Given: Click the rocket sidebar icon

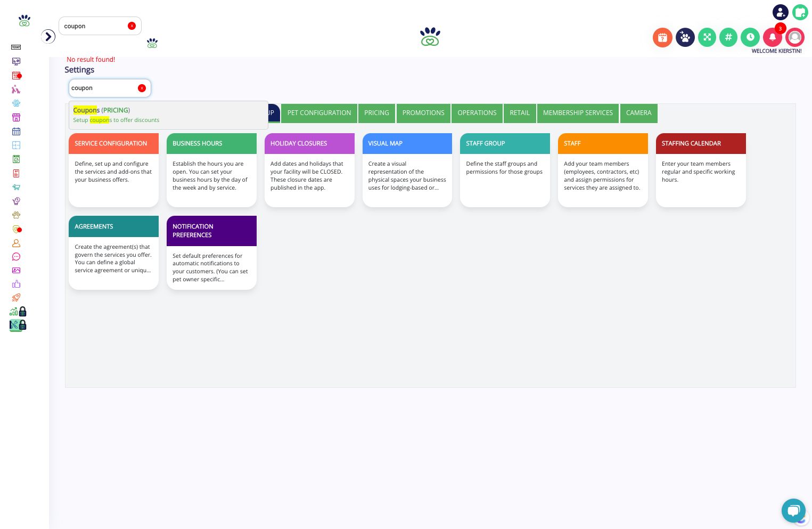Looking at the screenshot, I should pos(16,298).
